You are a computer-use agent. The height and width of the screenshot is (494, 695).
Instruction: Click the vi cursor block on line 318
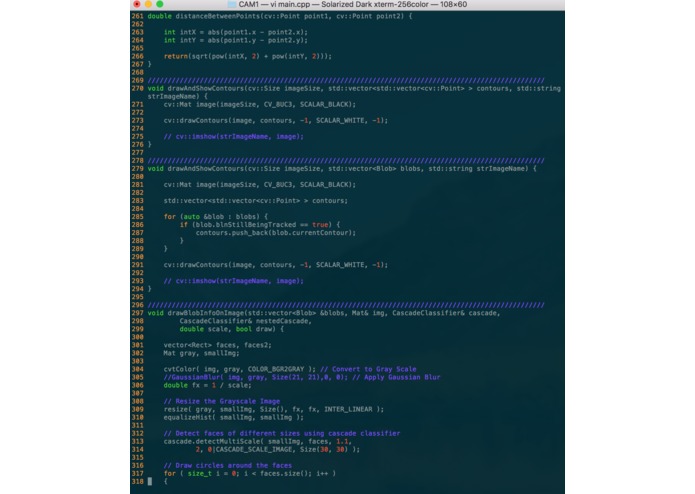point(150,482)
